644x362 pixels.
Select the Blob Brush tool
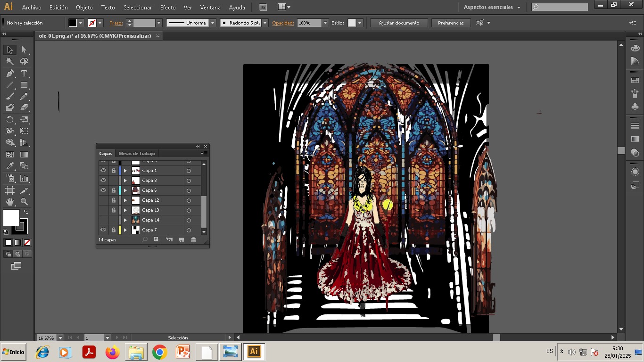(x=9, y=108)
